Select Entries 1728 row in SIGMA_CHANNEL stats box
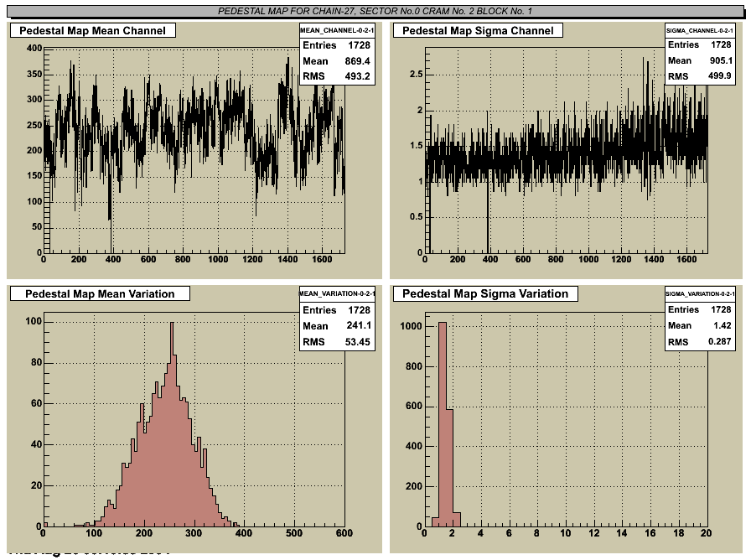Image resolution: width=751 pixels, height=560 pixels. pyautogui.click(x=699, y=44)
